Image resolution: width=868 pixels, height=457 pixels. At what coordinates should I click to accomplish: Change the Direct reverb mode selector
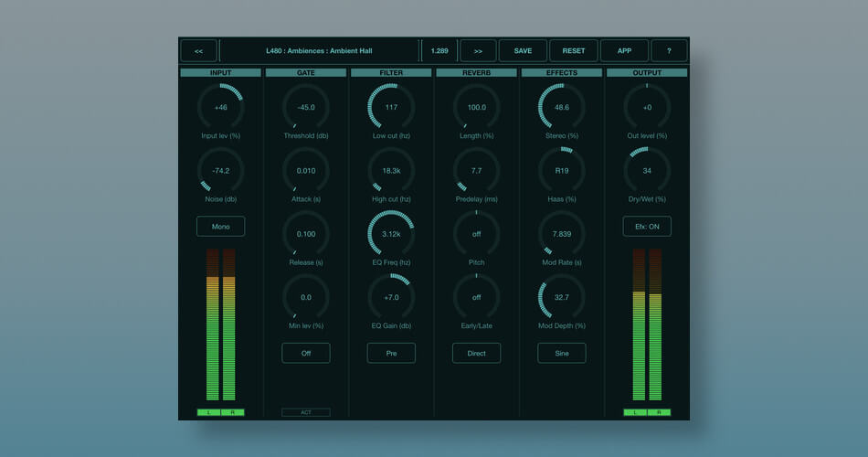point(476,353)
